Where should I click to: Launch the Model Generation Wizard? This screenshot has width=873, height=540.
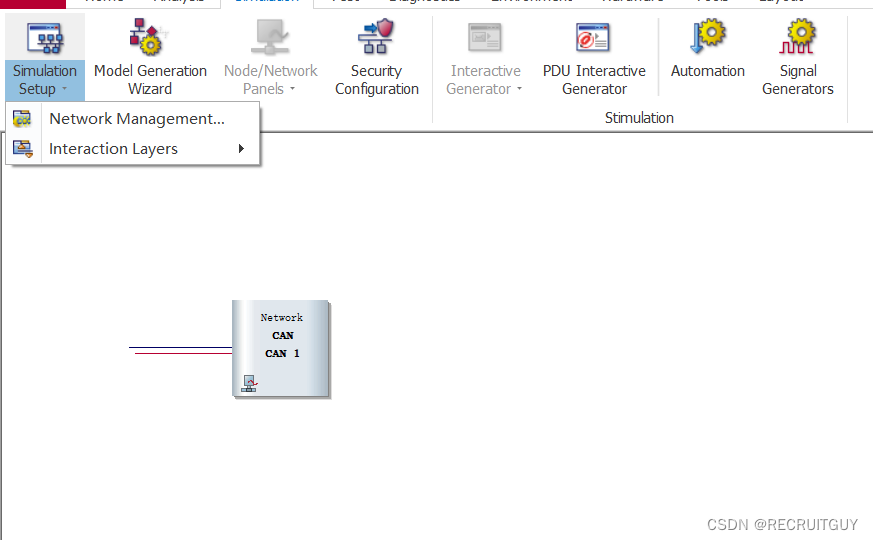150,58
